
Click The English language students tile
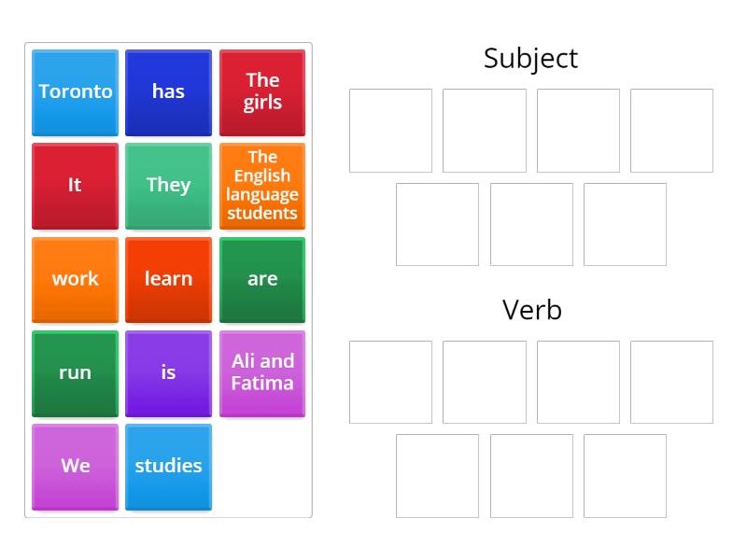click(262, 186)
